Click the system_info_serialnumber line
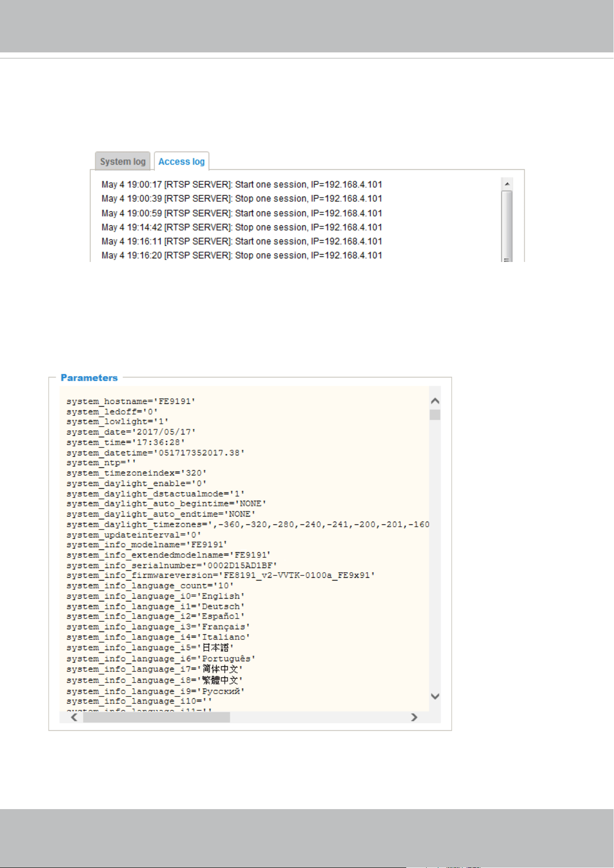 click(172, 566)
